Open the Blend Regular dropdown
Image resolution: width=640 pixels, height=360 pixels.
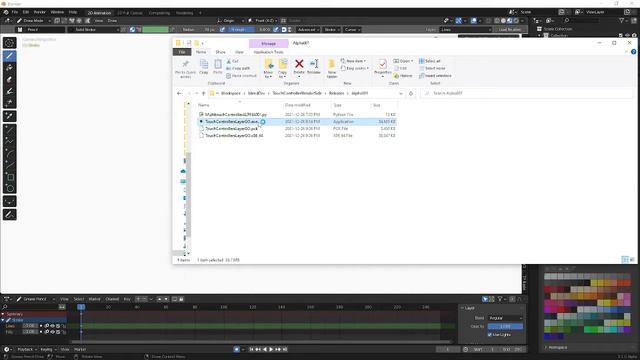505,318
